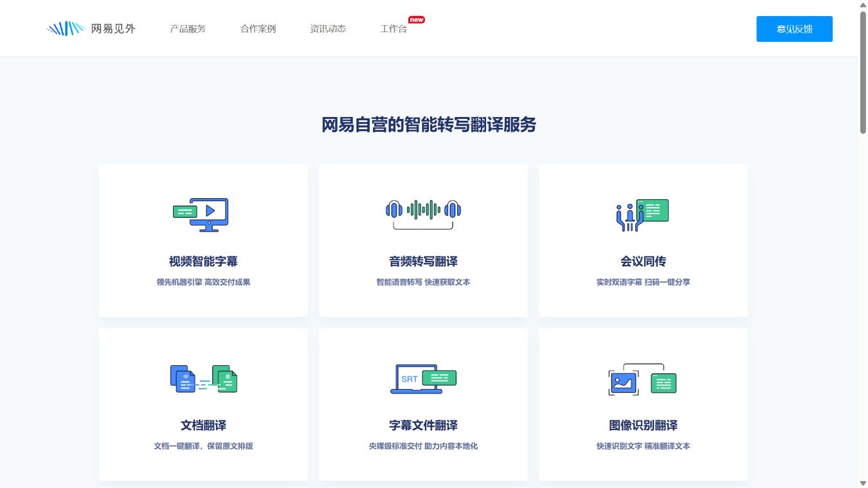Click the text 央媒级标准交付 助力内容本地化
The height and width of the screenshot is (488, 868).
423,446
